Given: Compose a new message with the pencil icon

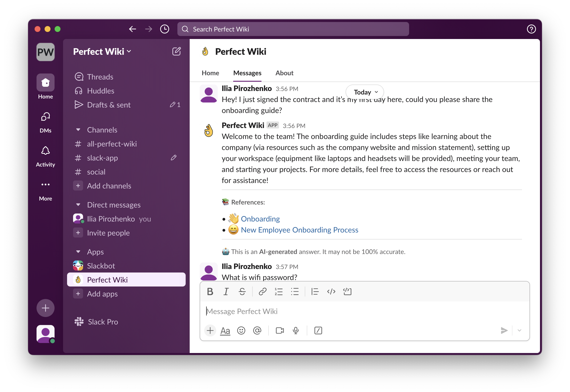Looking at the screenshot, I should (x=177, y=51).
